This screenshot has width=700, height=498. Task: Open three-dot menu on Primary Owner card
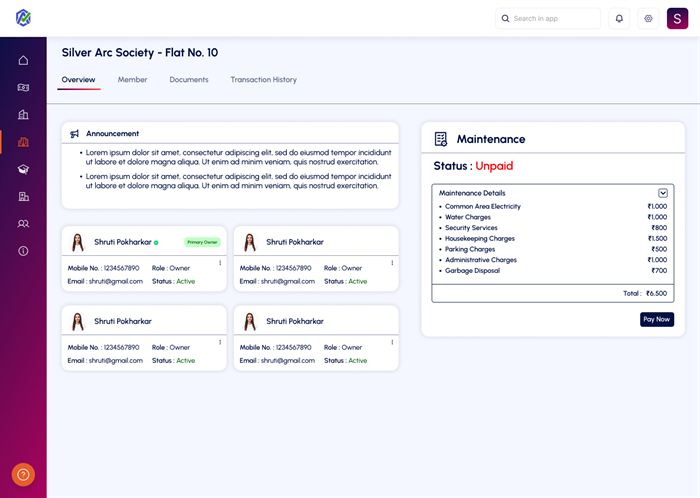(x=220, y=264)
